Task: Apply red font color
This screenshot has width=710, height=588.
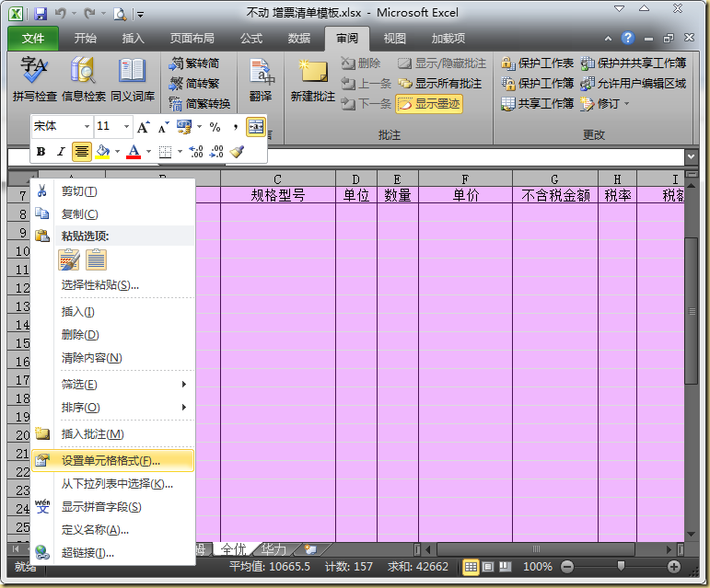Action: tap(134, 152)
